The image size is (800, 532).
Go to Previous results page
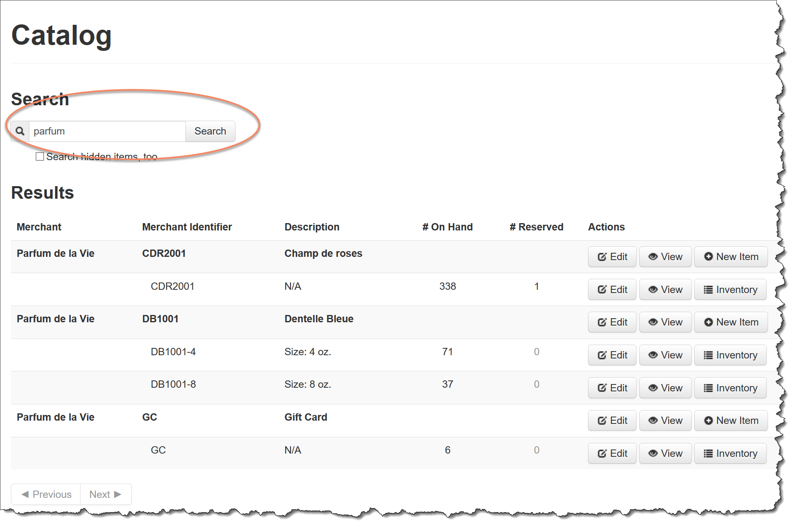tap(46, 494)
